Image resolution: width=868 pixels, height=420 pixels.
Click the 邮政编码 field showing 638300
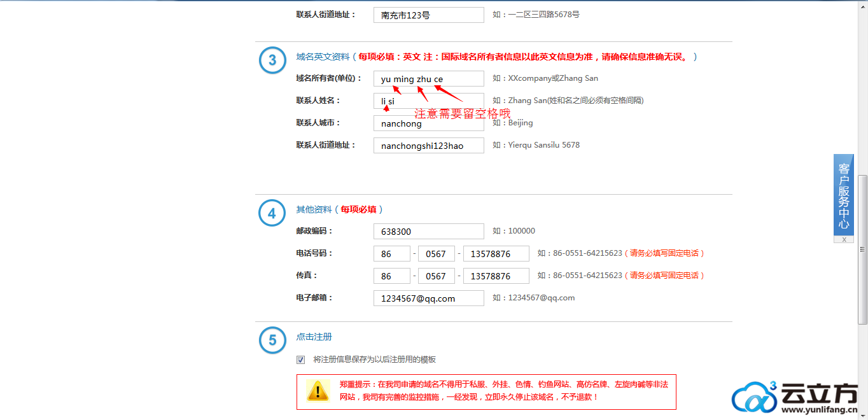click(428, 232)
